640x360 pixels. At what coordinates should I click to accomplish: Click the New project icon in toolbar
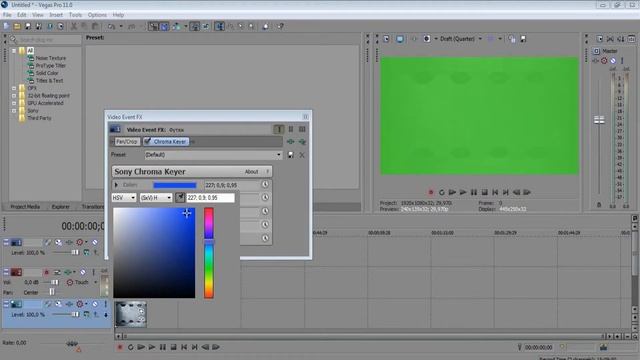coord(6,26)
